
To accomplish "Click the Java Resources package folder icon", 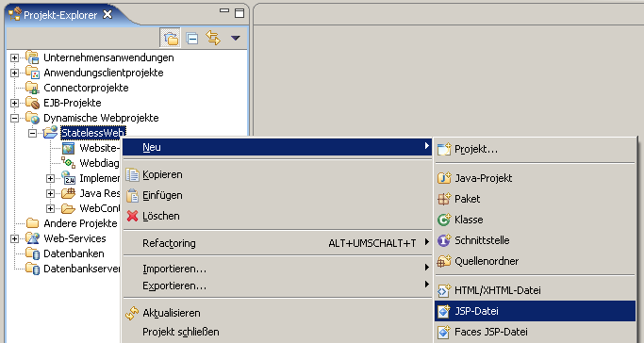I will tap(68, 193).
